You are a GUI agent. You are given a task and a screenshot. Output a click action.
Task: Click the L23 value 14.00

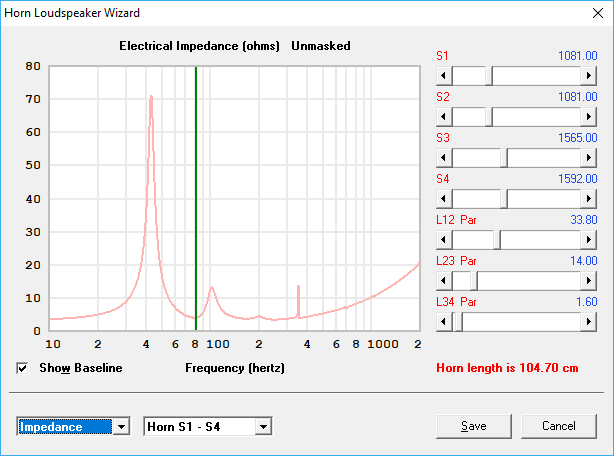tap(583, 261)
